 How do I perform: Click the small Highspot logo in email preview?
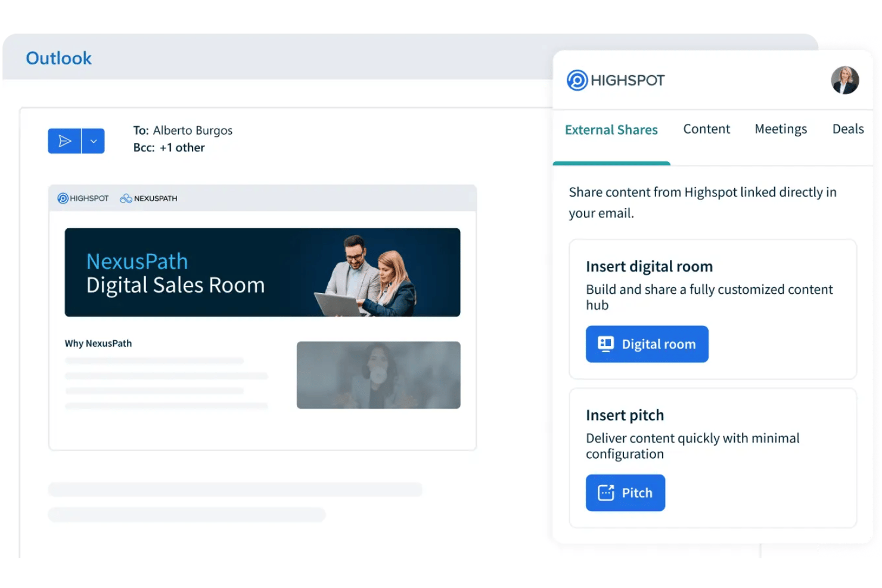[83, 198]
